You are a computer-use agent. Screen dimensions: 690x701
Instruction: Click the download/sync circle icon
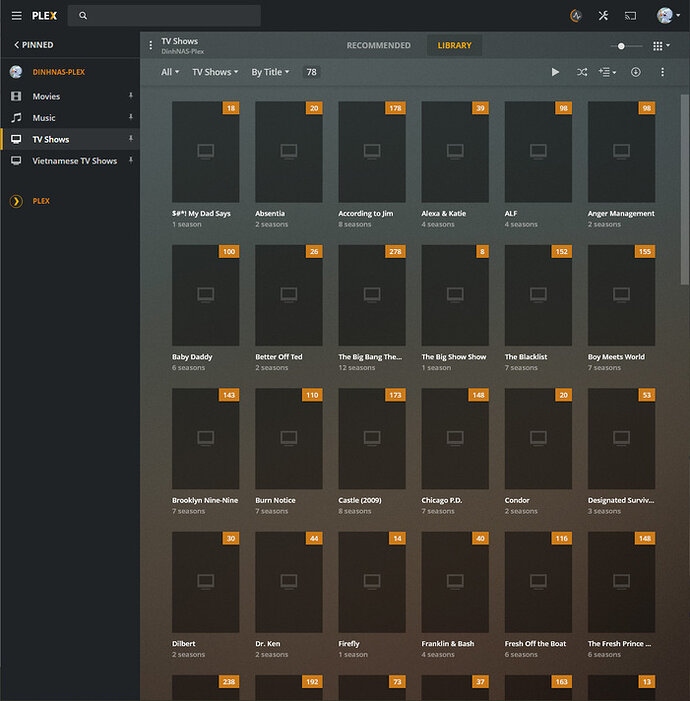click(x=635, y=72)
